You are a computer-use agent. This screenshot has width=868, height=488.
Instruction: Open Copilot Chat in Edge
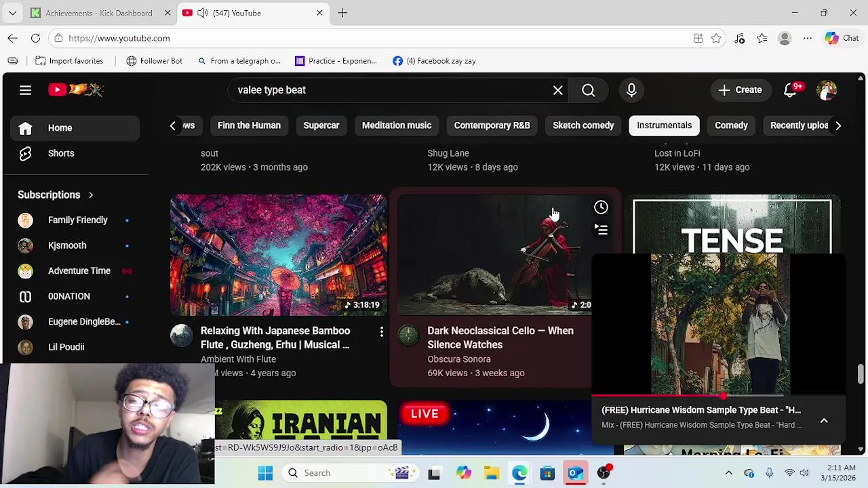pos(842,39)
